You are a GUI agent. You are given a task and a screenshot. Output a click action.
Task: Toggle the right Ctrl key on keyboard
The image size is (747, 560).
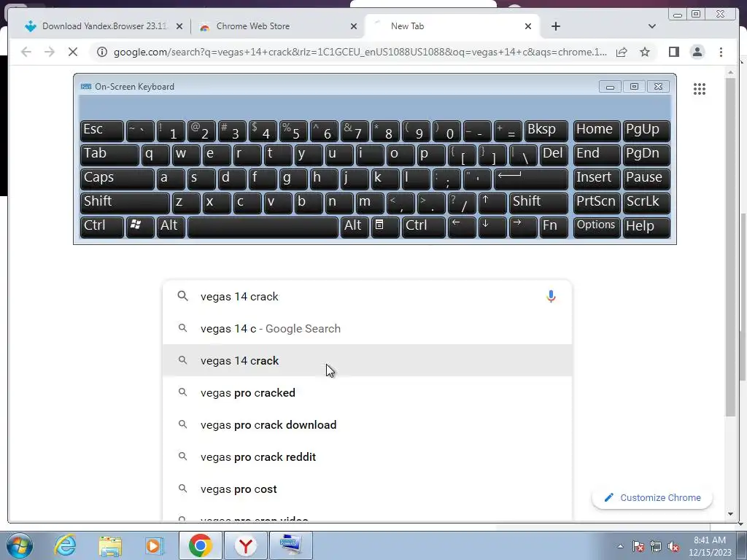pos(424,227)
